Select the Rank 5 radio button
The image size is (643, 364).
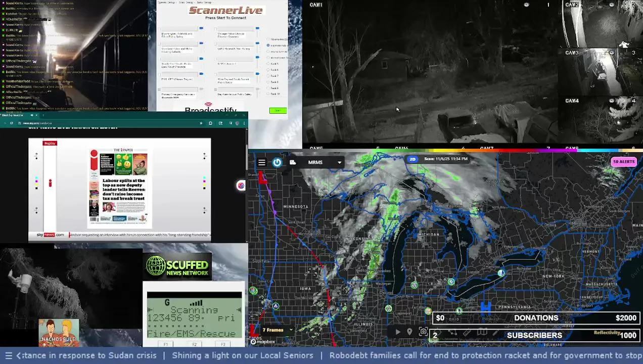(268, 64)
